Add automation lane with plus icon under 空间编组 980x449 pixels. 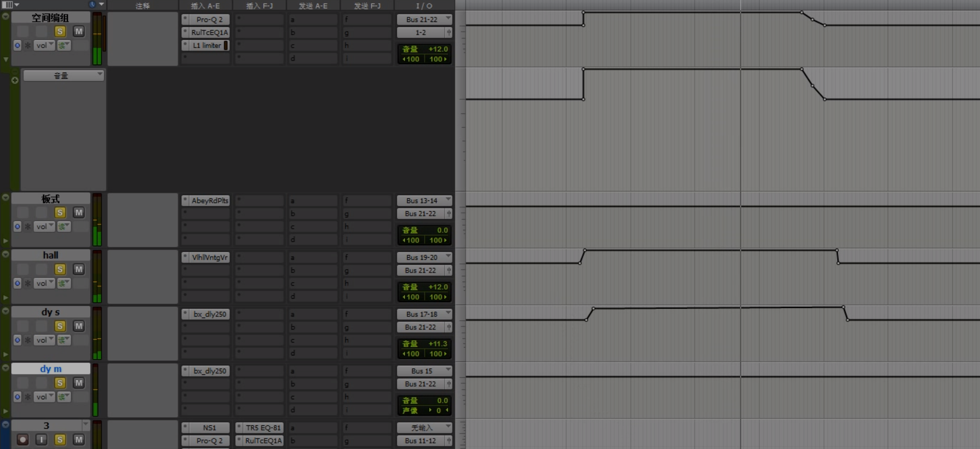pos(15,80)
